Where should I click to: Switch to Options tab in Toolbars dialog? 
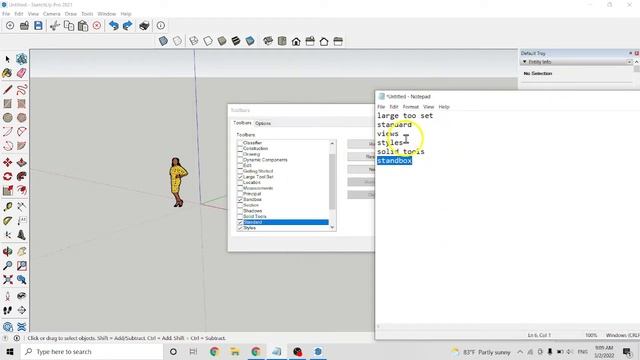[x=263, y=123]
